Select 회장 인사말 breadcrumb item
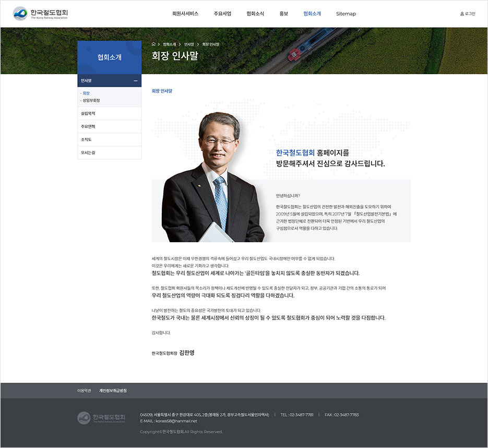Image resolution: width=488 pixels, height=448 pixels. [210, 44]
